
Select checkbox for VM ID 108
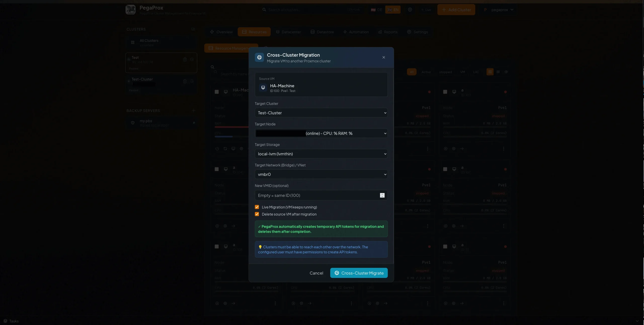click(217, 247)
